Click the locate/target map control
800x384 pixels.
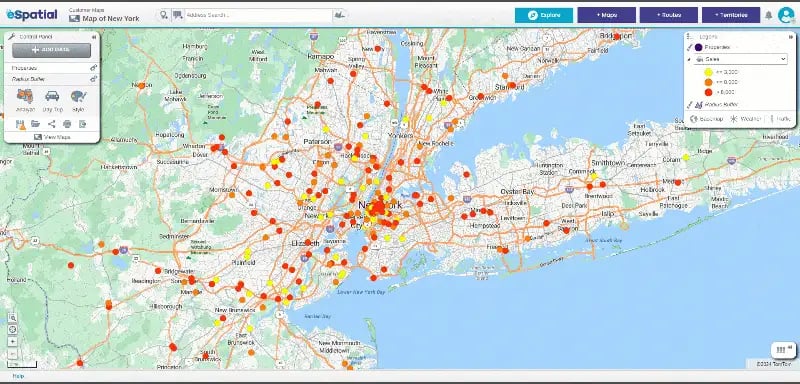[13, 329]
